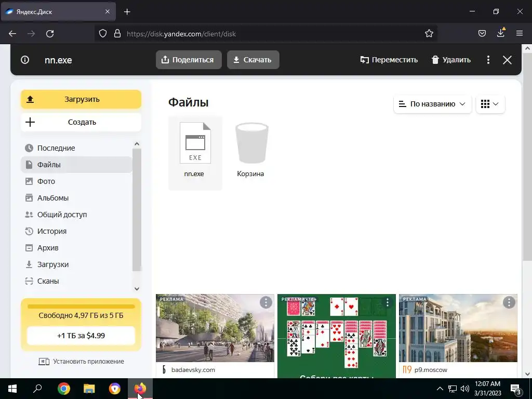This screenshot has height=399, width=532.
Task: Open the badaevsky.com ad image
Action: (215, 328)
